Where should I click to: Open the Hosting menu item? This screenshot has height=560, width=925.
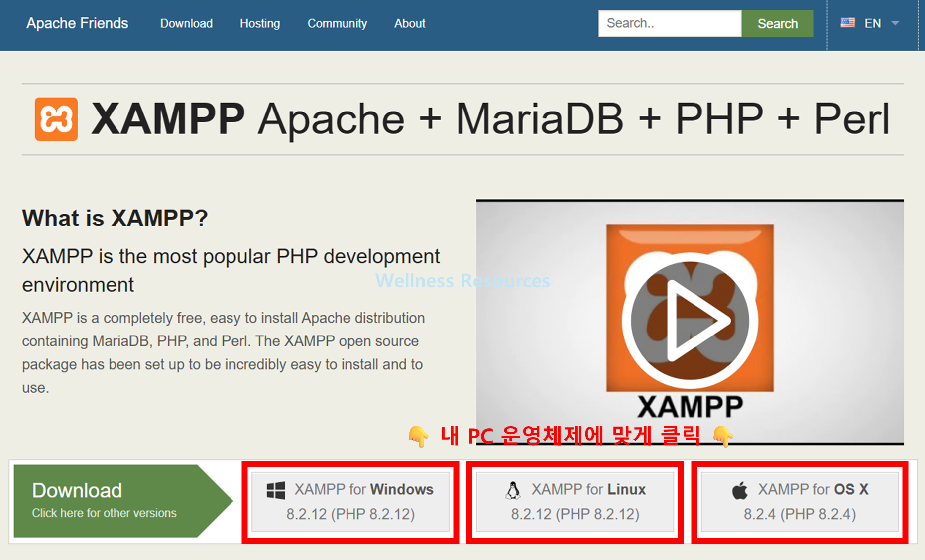tap(260, 23)
